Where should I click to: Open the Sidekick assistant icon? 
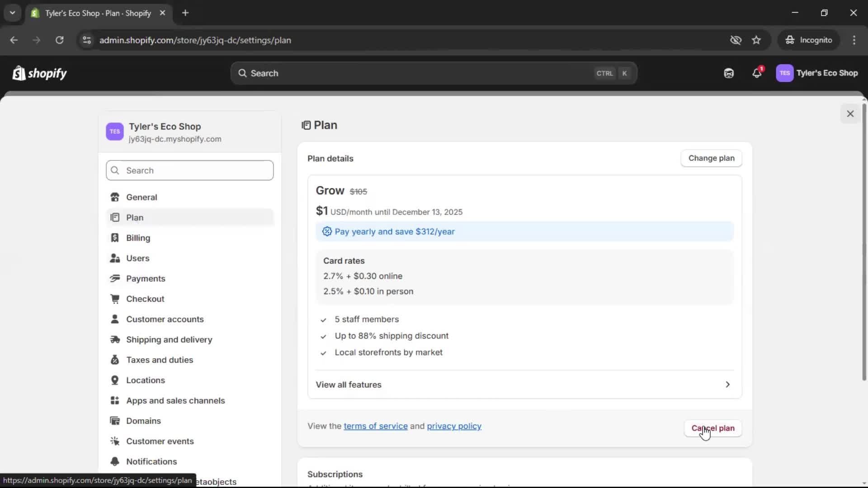729,73
